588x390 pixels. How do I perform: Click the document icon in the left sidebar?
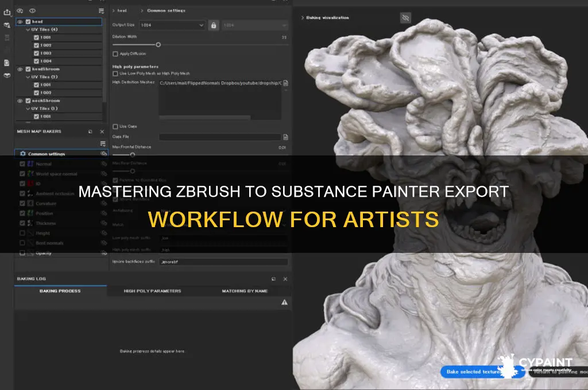[7, 63]
